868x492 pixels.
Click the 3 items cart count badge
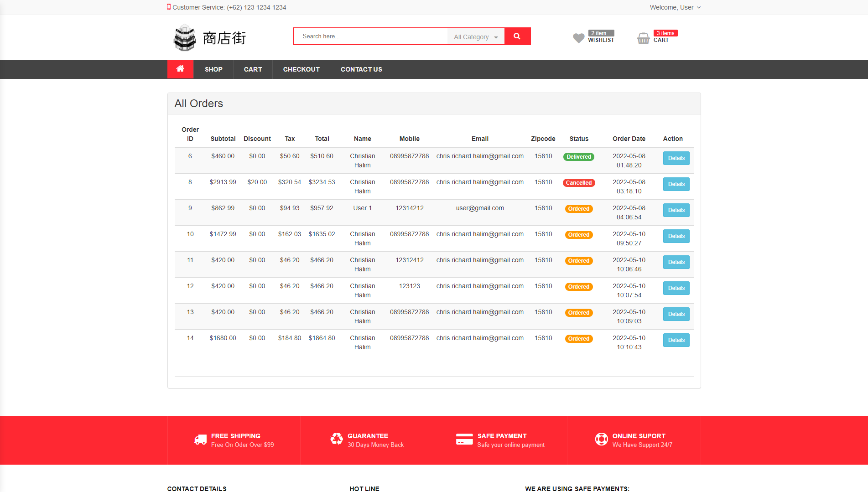coord(665,33)
